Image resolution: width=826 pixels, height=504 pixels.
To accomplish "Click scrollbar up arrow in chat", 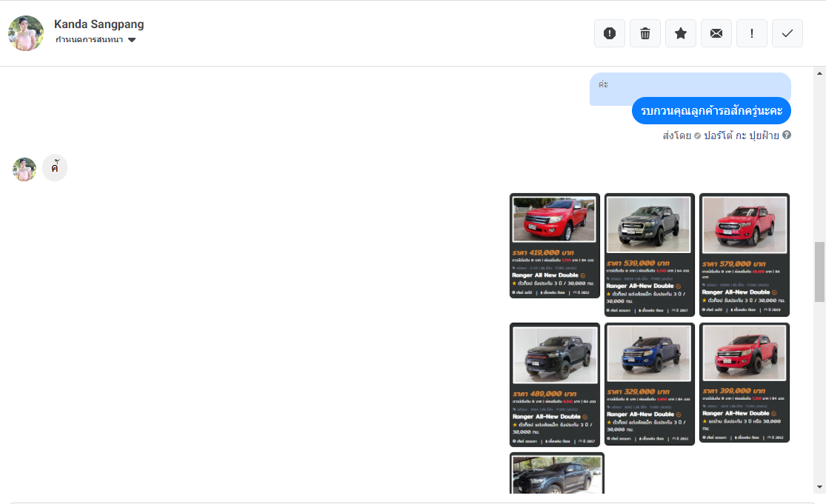I will coord(819,73).
